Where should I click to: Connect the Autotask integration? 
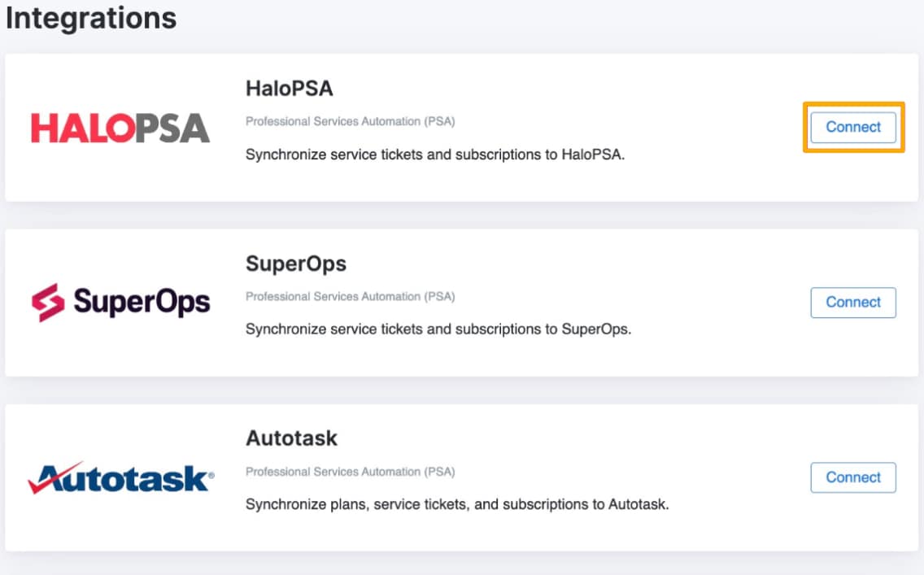853,477
